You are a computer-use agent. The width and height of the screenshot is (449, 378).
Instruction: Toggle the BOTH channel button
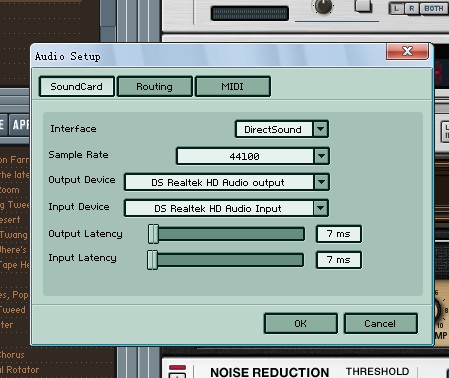[434, 8]
